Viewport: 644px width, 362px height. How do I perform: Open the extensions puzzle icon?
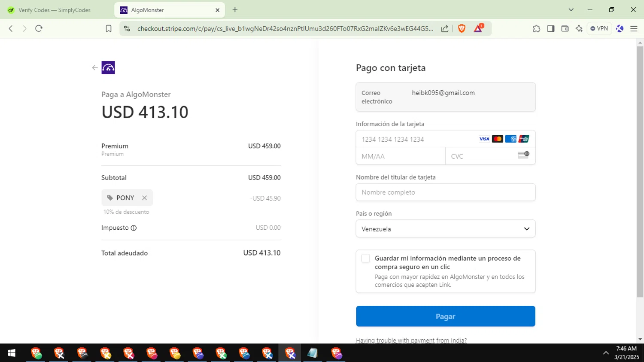(x=536, y=28)
